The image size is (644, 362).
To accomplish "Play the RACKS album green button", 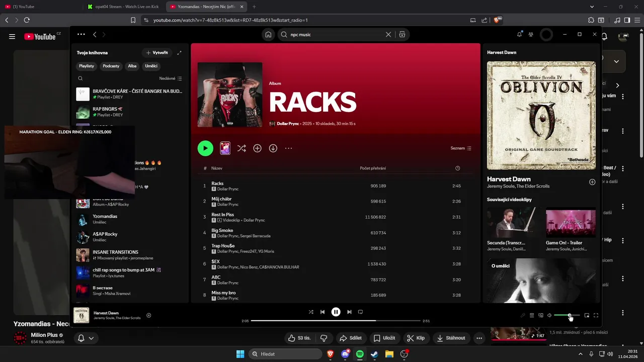I will 205,148.
